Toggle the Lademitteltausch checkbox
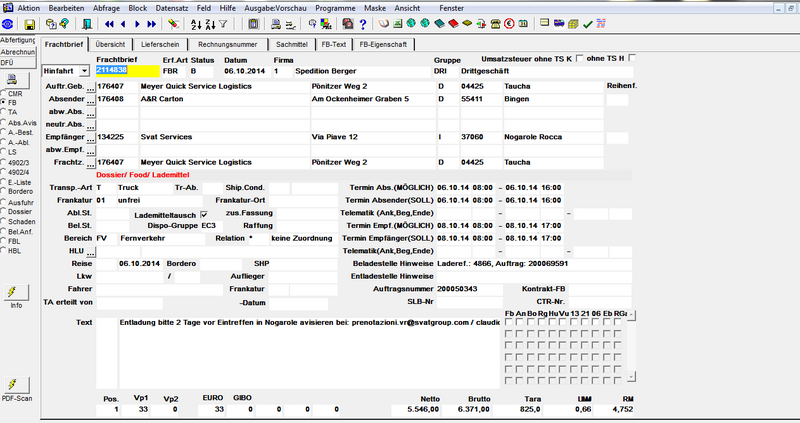 [204, 215]
